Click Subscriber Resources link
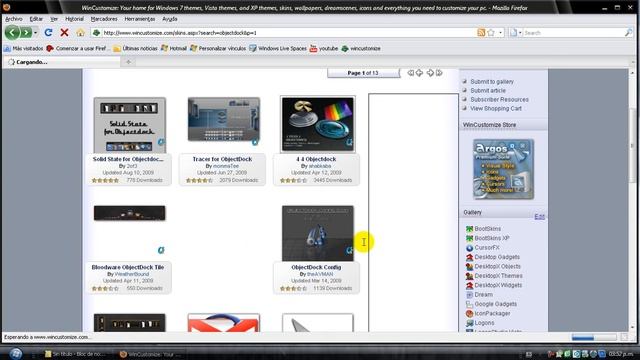640x360 pixels. [499, 100]
